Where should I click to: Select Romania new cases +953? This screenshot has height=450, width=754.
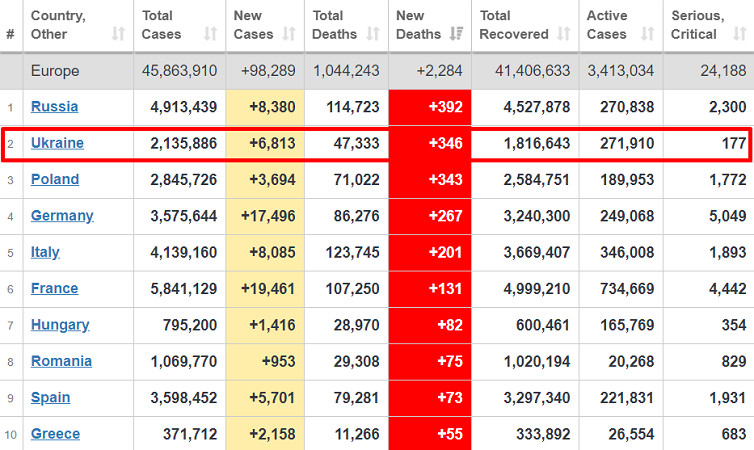click(278, 361)
